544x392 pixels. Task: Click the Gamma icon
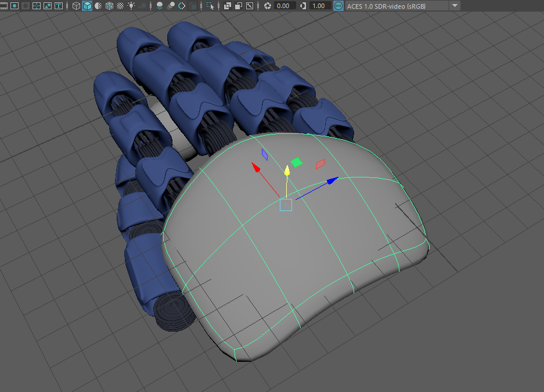[x=303, y=6]
